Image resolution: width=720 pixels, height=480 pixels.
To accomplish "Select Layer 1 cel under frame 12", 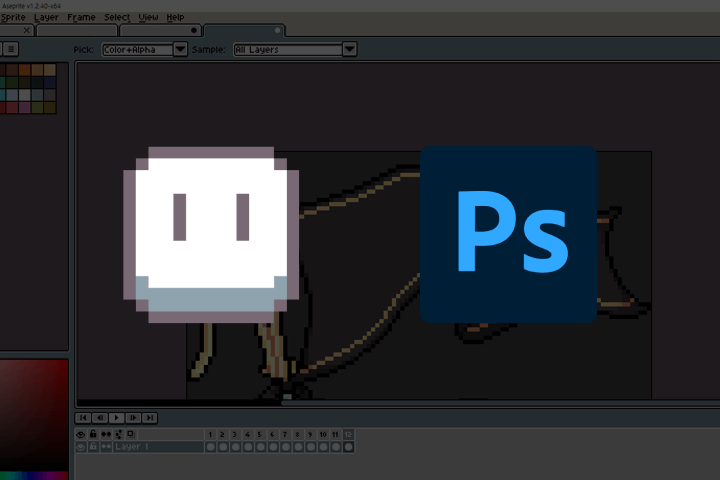I will (x=348, y=447).
